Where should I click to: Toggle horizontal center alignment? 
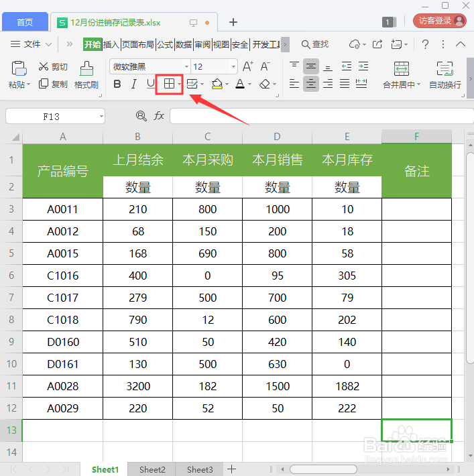pos(310,84)
